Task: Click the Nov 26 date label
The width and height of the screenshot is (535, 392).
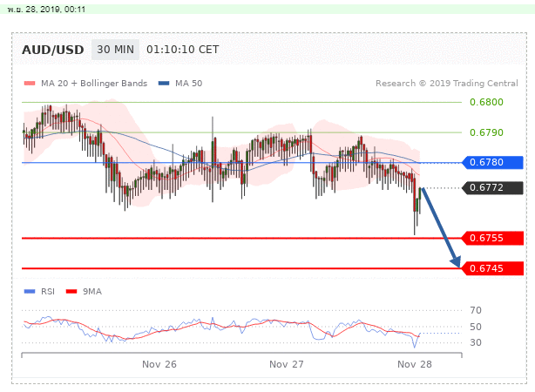Action: tap(159, 364)
